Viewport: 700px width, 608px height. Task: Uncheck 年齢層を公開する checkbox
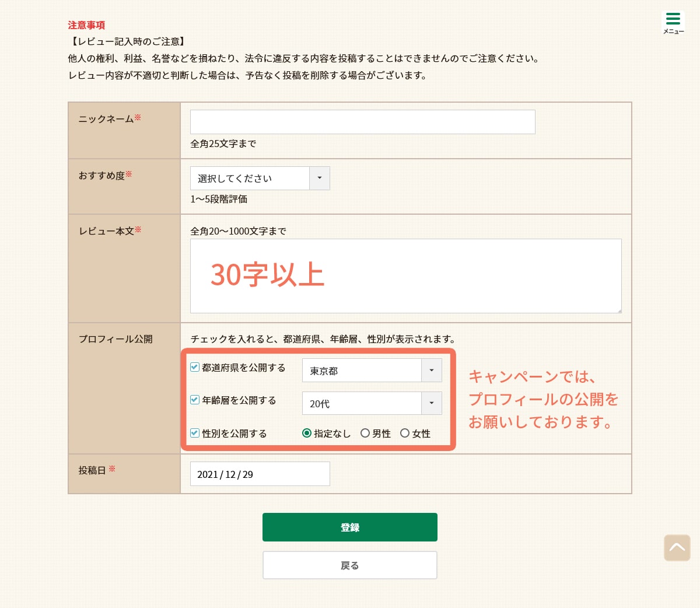pyautogui.click(x=195, y=400)
